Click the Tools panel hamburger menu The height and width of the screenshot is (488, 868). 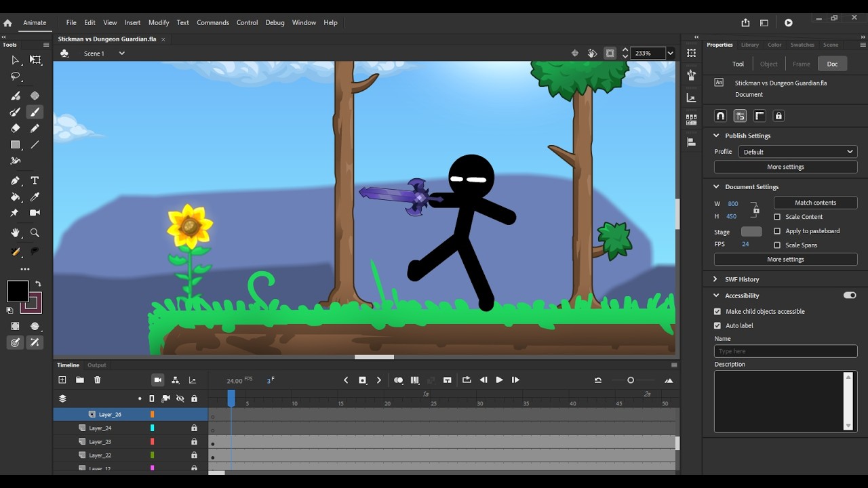tap(46, 45)
